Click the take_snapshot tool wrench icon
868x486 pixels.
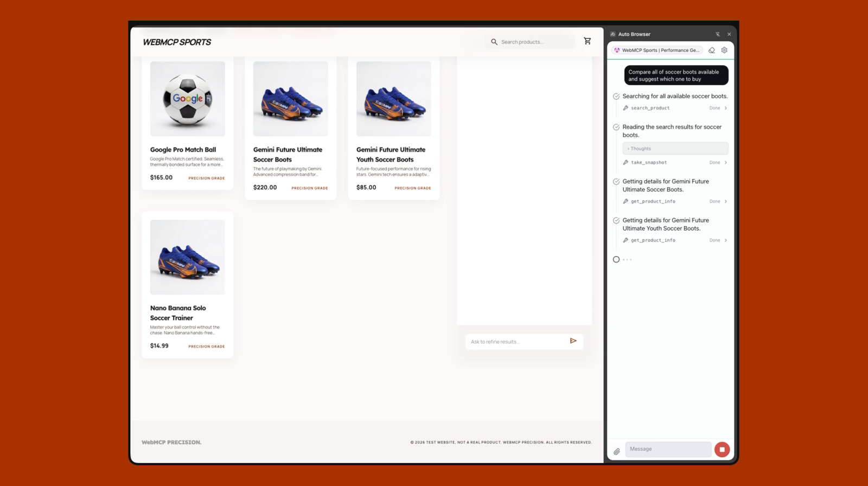point(626,163)
